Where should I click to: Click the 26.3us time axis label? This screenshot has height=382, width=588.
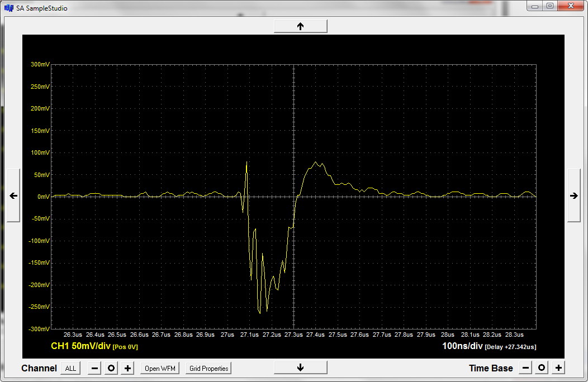point(73,335)
